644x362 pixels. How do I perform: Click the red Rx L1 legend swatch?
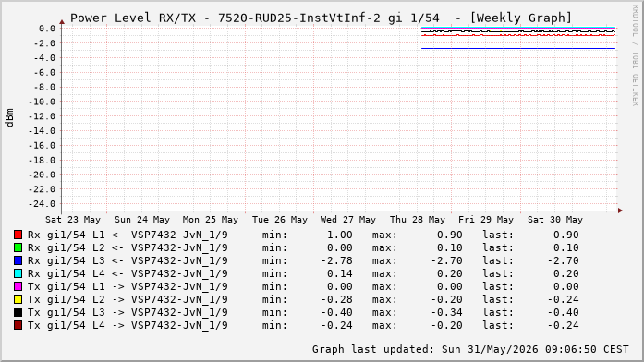18,235
